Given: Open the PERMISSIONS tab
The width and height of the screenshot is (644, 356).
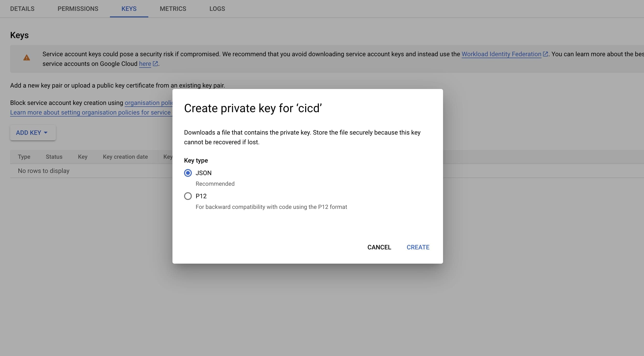Looking at the screenshot, I should [78, 9].
